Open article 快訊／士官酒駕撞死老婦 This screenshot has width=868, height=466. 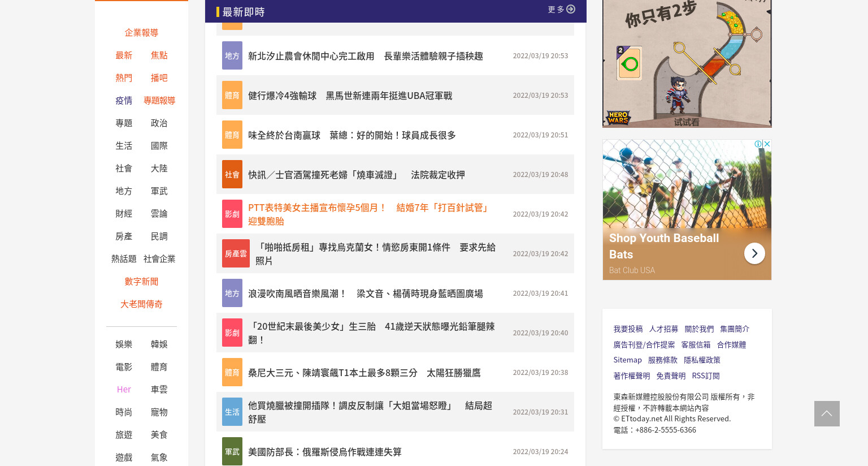(x=357, y=175)
